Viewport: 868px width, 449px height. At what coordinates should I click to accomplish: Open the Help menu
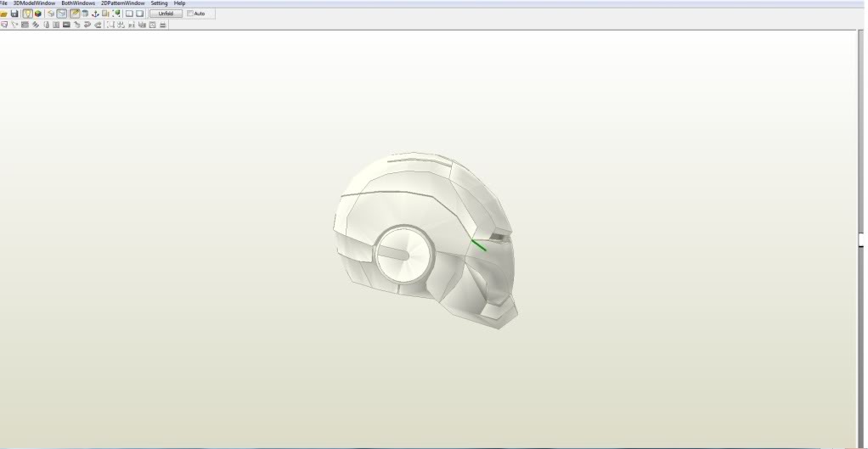(179, 3)
